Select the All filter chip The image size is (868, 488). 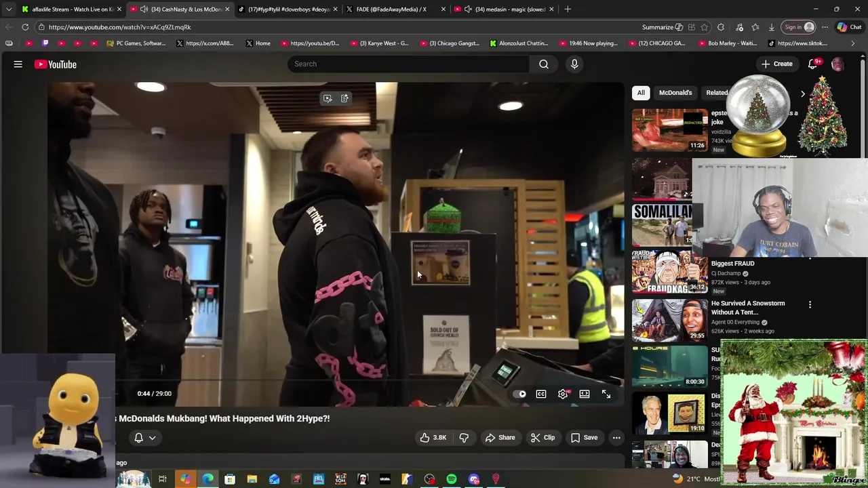[641, 93]
